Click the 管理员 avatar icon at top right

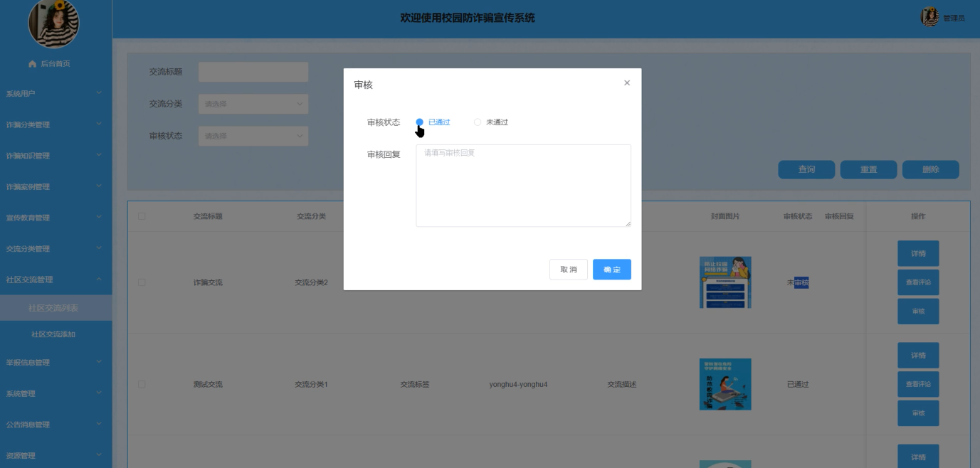(929, 17)
